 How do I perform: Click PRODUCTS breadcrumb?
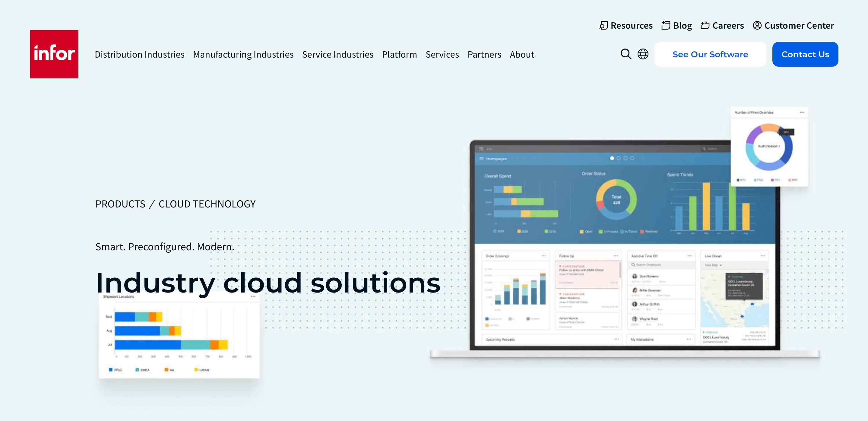[x=120, y=204]
